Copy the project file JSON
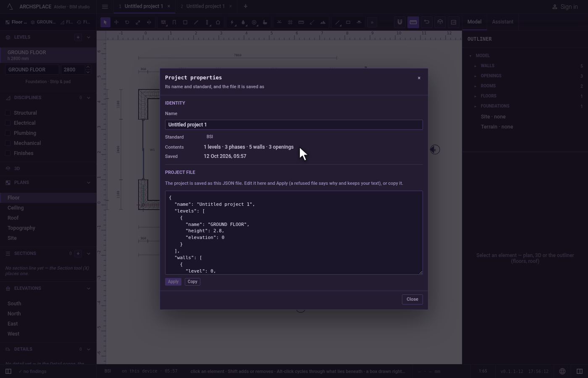Viewport: 588px width, 378px height. coord(192,282)
